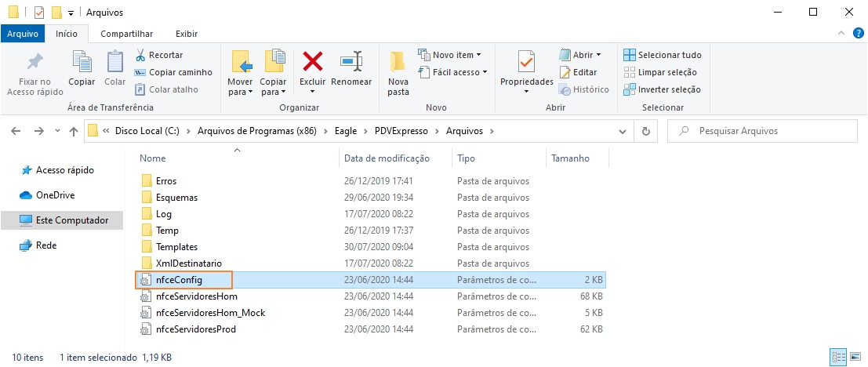868x367 pixels.
Task: Go back with the left arrow
Action: click(16, 131)
